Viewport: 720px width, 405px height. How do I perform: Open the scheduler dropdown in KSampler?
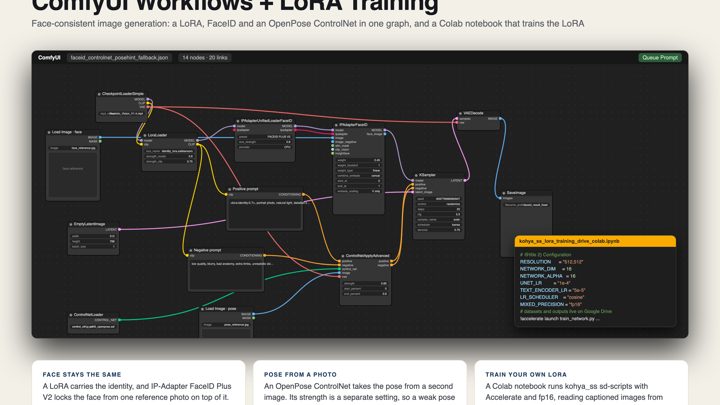(439, 225)
